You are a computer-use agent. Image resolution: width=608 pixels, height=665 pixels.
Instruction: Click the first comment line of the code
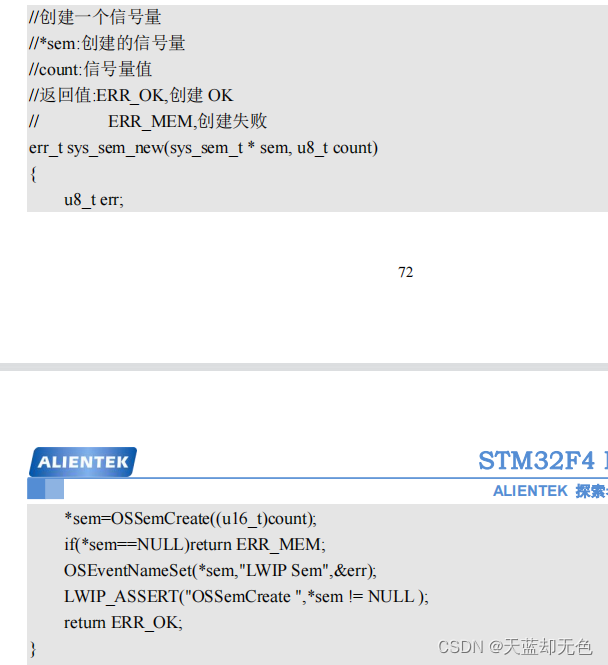tap(95, 17)
